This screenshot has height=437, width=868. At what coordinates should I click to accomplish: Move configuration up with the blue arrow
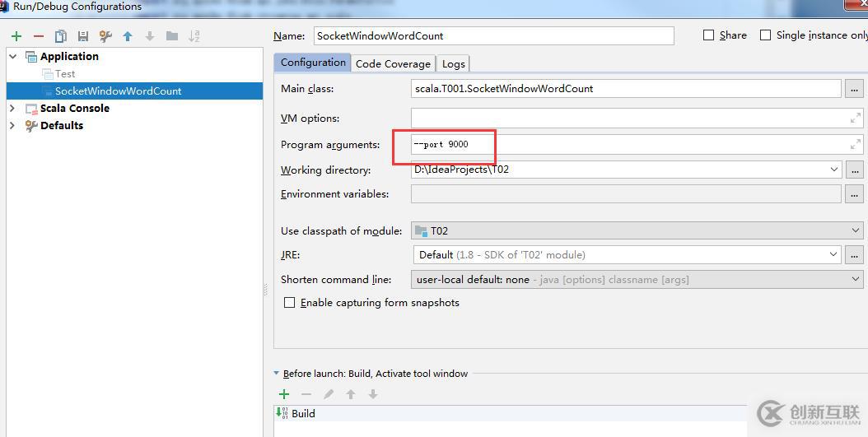pos(128,36)
